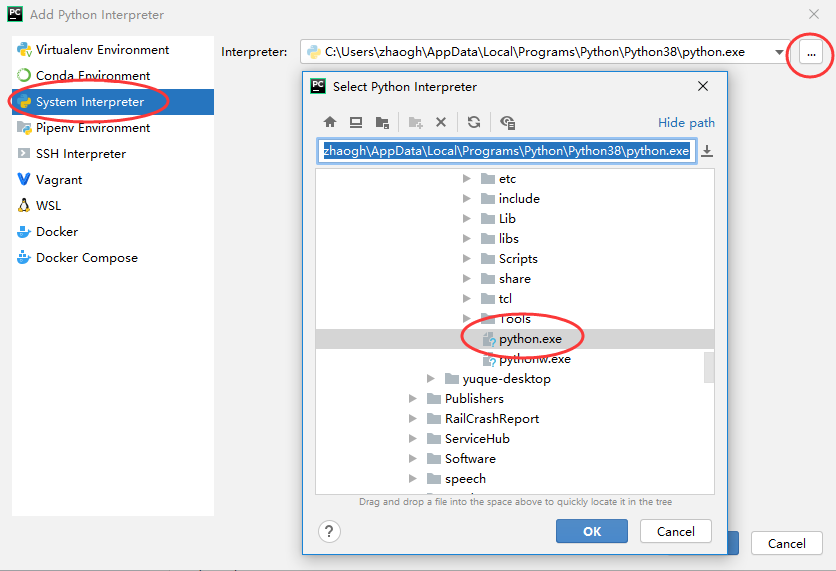Go to home directory icon

(330, 122)
